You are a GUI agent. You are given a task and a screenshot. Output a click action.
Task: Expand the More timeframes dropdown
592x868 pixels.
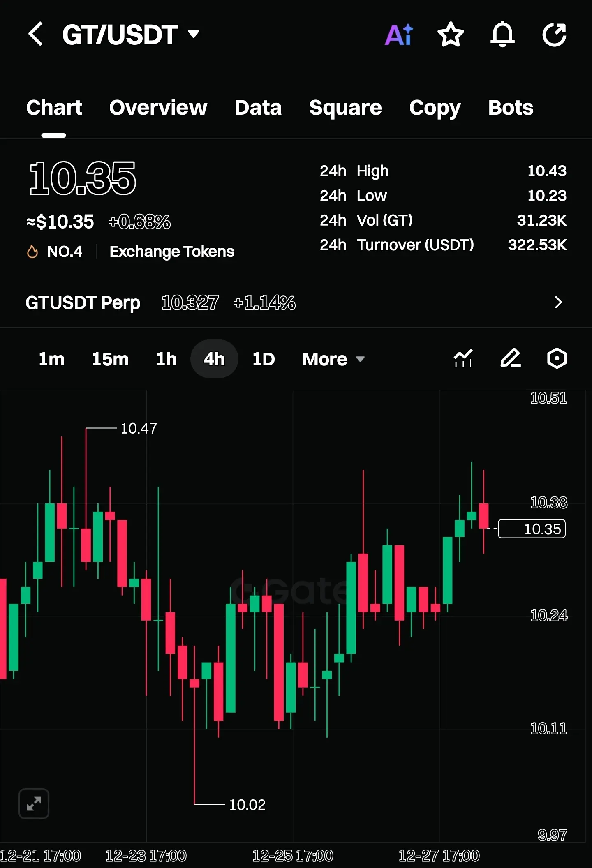point(334,359)
